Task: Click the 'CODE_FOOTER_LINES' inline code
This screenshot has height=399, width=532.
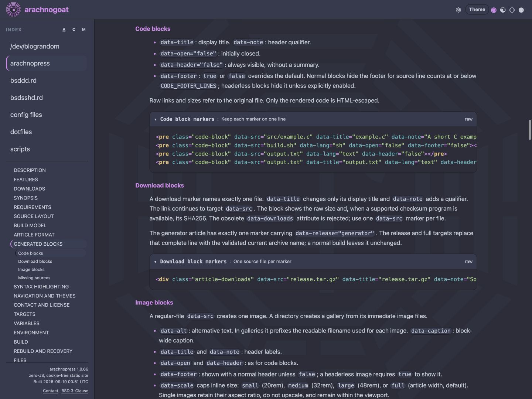Action: (x=188, y=86)
